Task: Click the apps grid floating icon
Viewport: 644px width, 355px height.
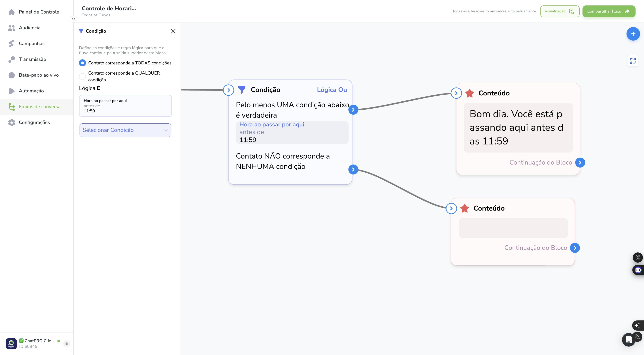Action: click(x=638, y=257)
